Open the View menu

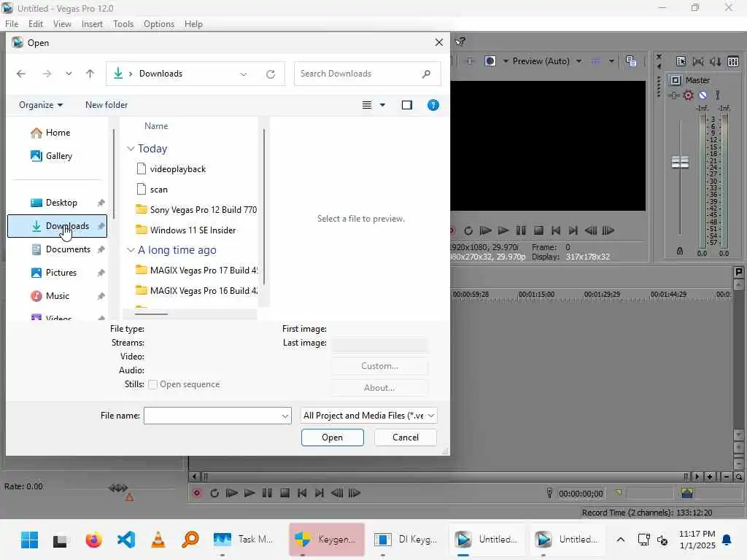point(63,24)
